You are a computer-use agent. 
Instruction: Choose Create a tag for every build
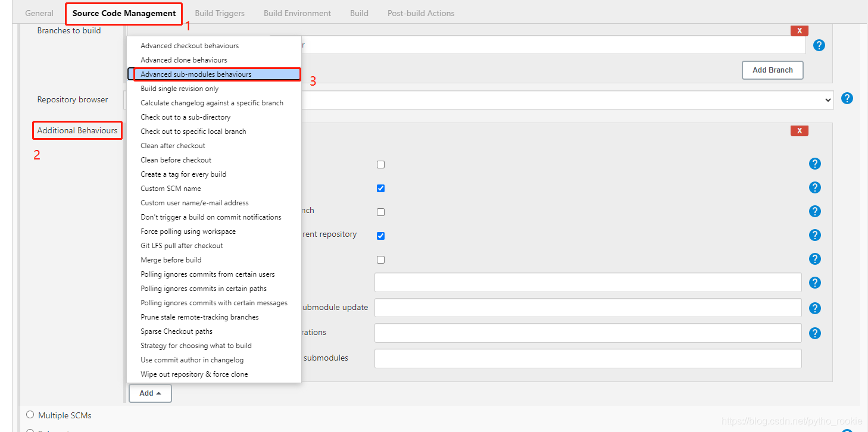tap(214, 174)
